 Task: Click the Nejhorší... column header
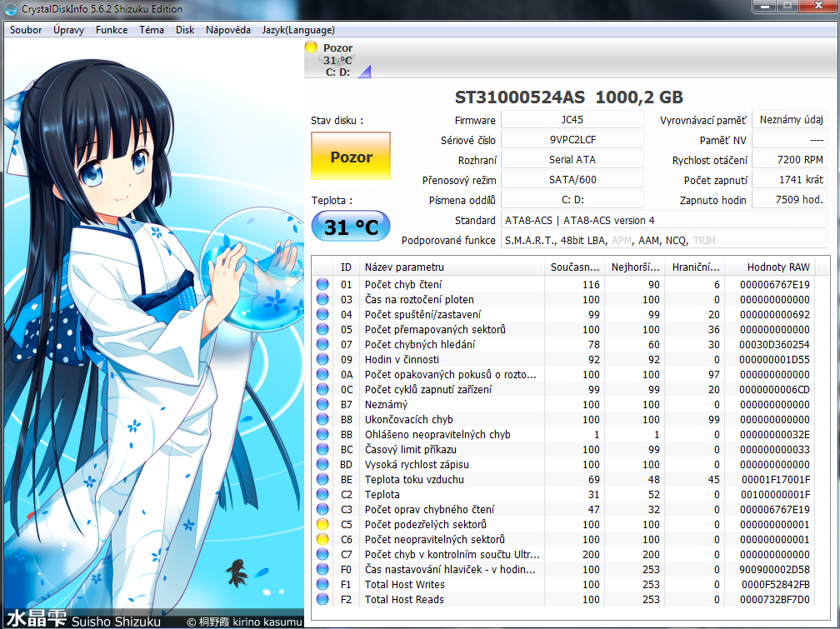pyautogui.click(x=635, y=267)
